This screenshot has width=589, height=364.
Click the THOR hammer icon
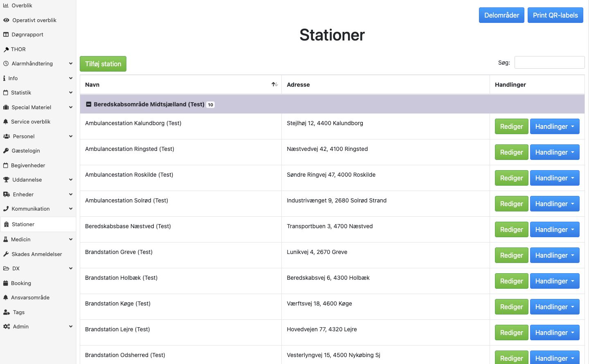pyautogui.click(x=6, y=49)
